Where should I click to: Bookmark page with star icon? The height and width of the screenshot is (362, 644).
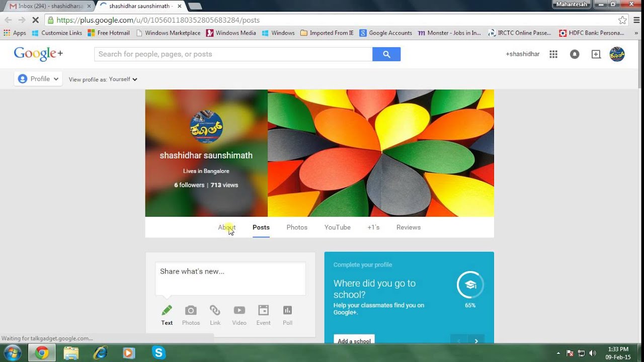[623, 20]
